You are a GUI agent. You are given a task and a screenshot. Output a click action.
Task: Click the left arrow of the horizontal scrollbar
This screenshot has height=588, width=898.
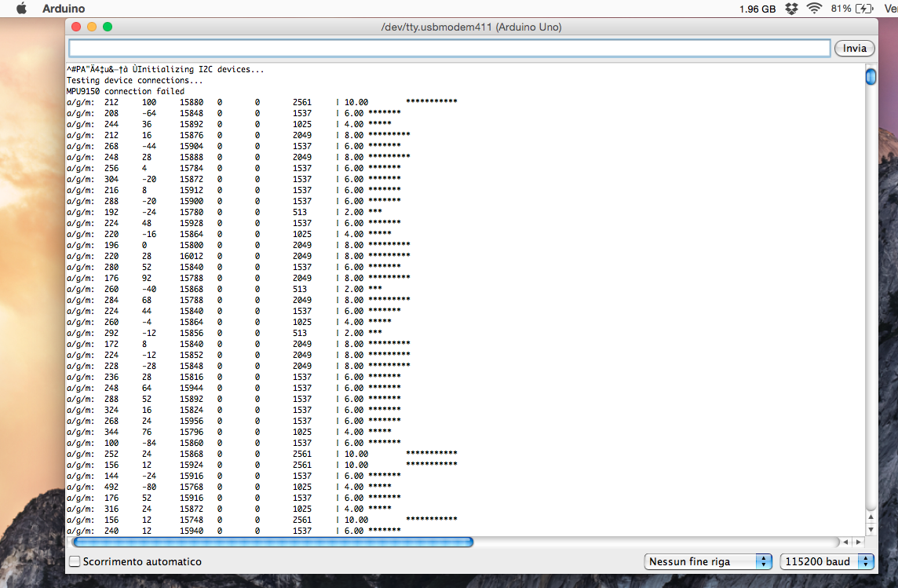(846, 542)
